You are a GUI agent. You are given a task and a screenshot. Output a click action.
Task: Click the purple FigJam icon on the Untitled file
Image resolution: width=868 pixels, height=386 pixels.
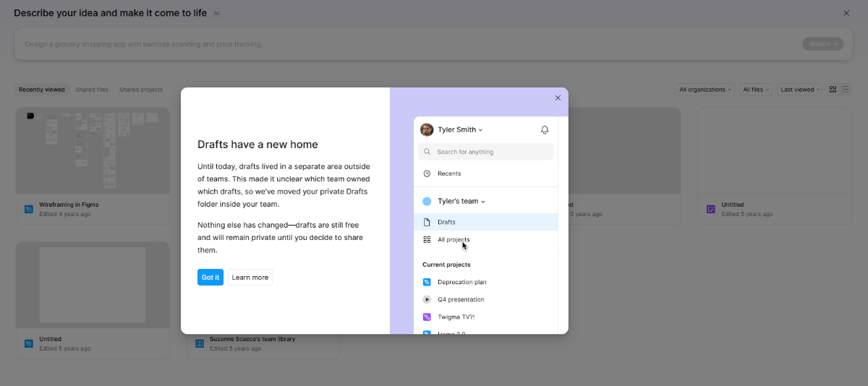[711, 210]
